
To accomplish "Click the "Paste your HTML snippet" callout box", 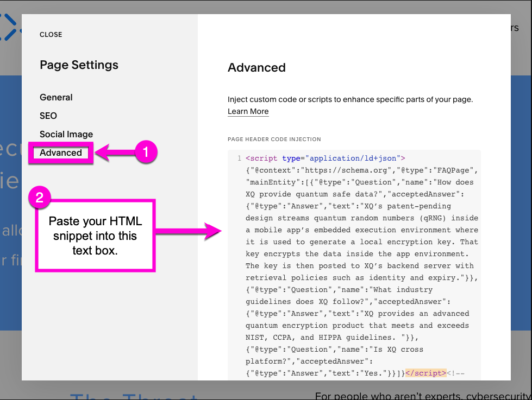I will click(x=96, y=236).
